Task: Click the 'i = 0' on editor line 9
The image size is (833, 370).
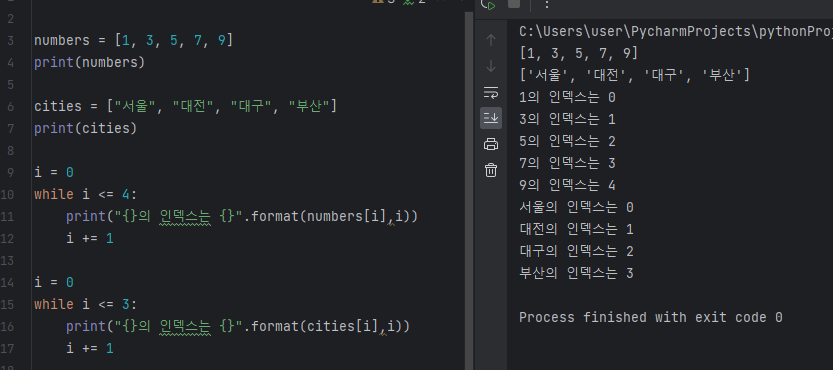Action: [x=54, y=172]
